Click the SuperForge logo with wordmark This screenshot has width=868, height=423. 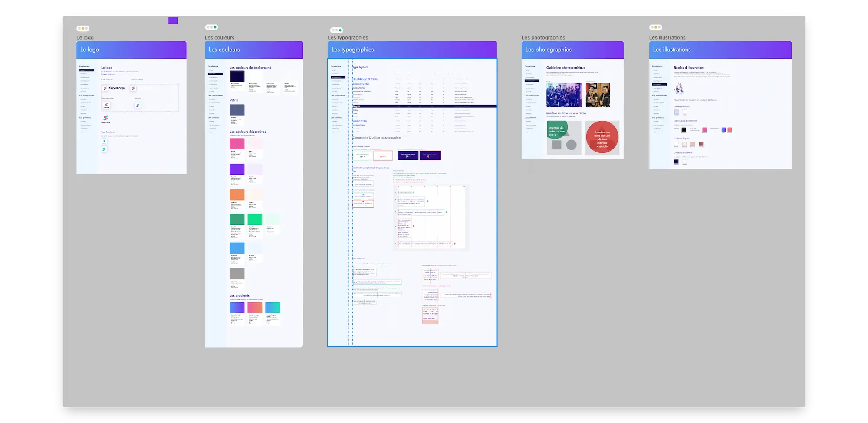coord(114,88)
